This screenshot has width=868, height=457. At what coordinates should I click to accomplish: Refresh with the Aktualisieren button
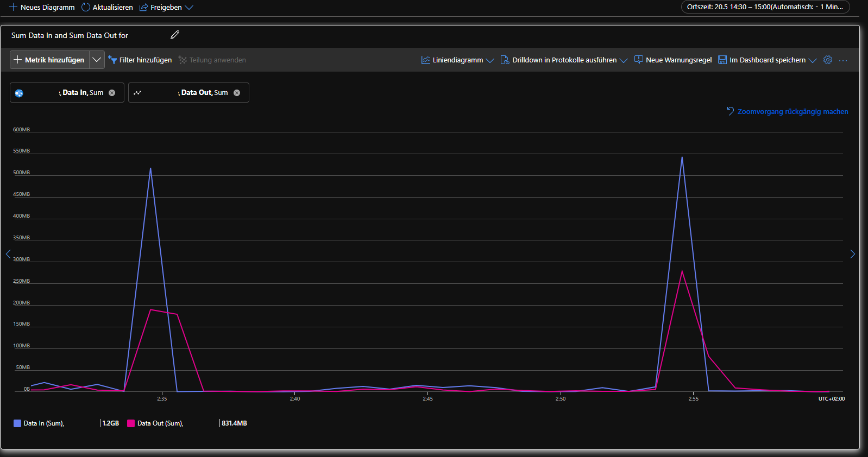coord(107,8)
